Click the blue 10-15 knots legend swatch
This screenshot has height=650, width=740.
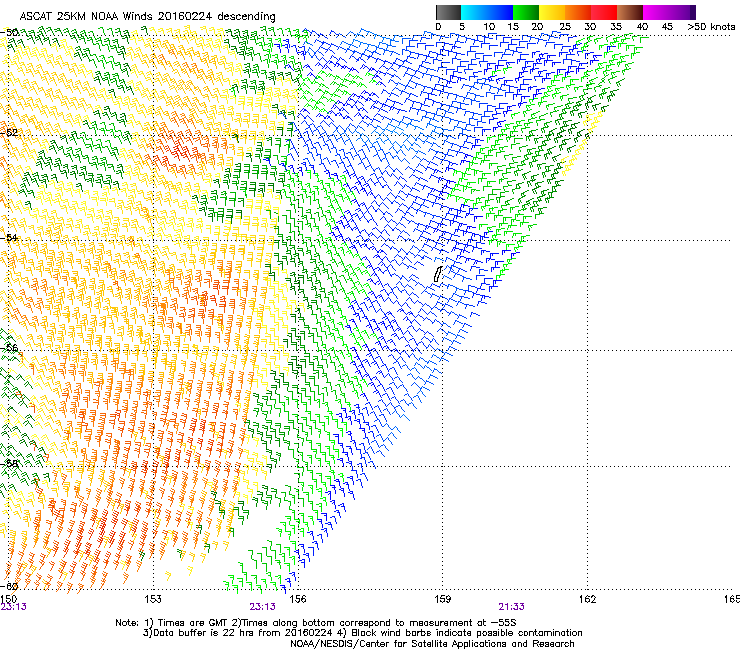coord(500,12)
